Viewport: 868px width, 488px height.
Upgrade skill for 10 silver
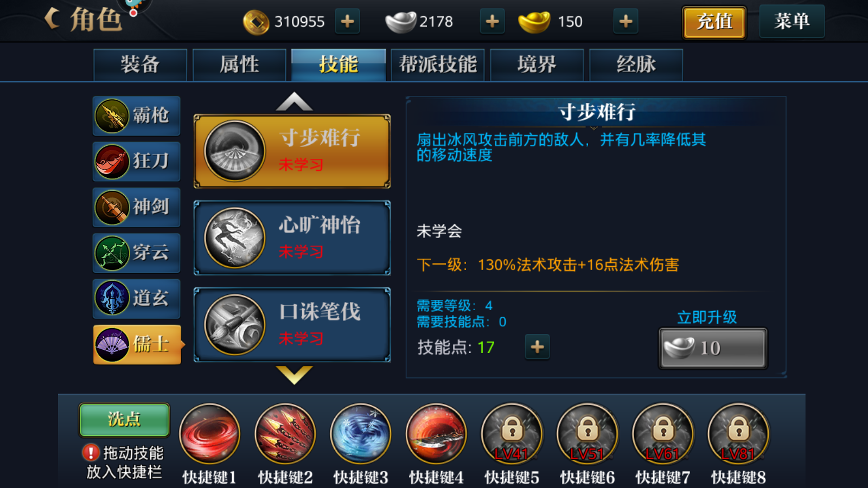pyautogui.click(x=713, y=348)
